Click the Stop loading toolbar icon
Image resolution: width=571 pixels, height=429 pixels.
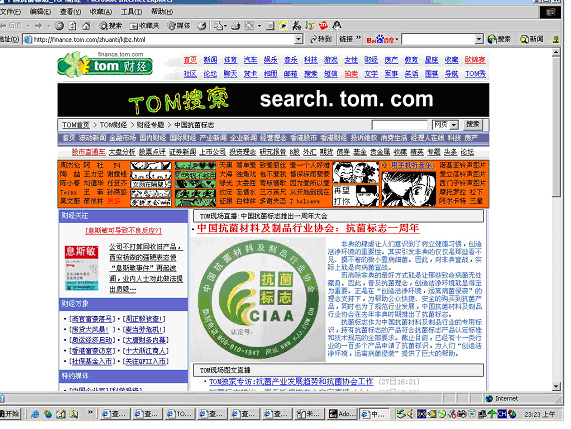pyautogui.click(x=59, y=26)
